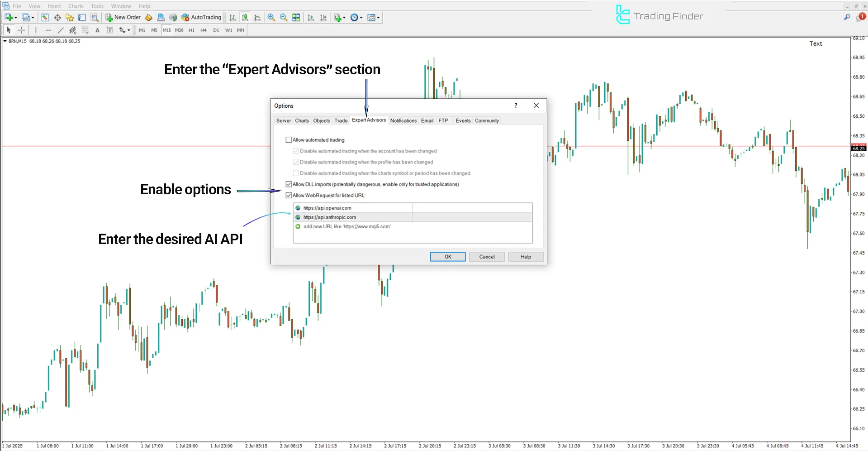868x451 pixels.
Task: Select the crosshair cursor tool
Action: [x=21, y=30]
